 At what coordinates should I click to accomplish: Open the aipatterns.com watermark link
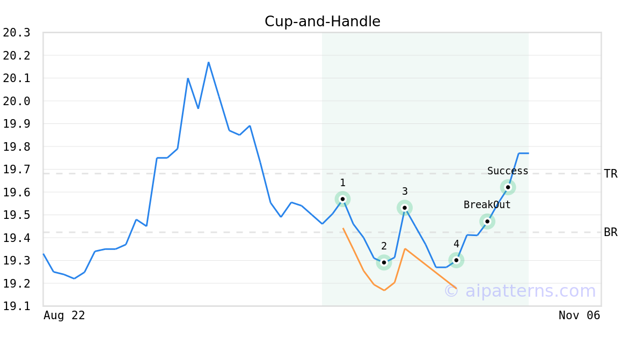tap(519, 291)
